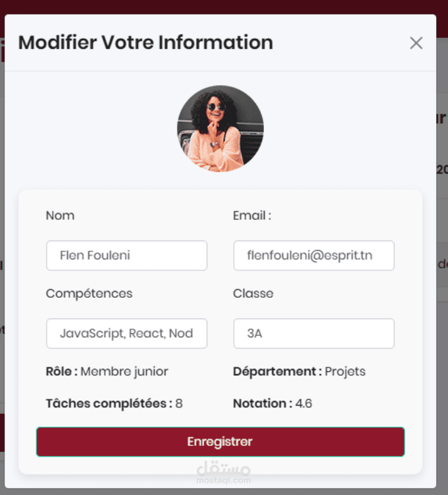Screen dimensions: 448x495
Task: Click the "Notation :" label
Action: click(262, 403)
